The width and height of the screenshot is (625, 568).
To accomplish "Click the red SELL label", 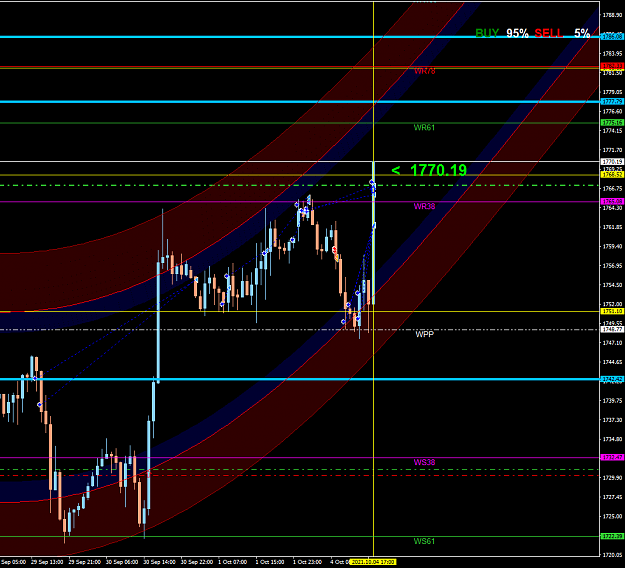I will (x=548, y=33).
